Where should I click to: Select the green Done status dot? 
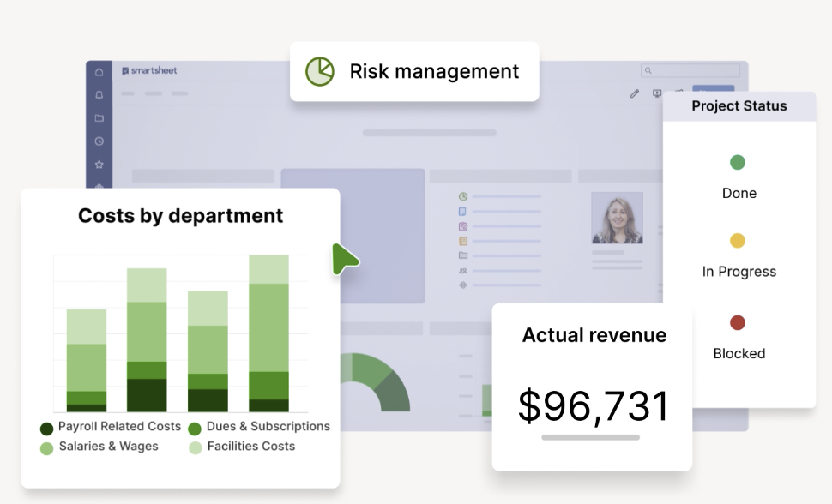pyautogui.click(x=738, y=162)
